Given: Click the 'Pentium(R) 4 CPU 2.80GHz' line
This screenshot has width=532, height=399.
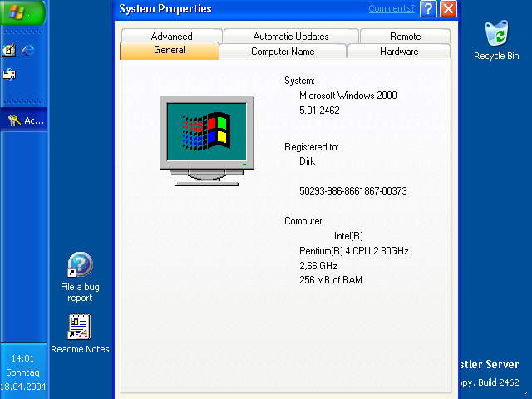Looking at the screenshot, I should click(x=353, y=251).
